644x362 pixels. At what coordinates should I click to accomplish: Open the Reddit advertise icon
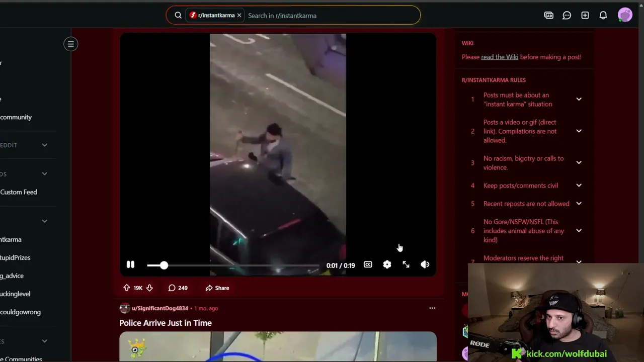click(549, 15)
